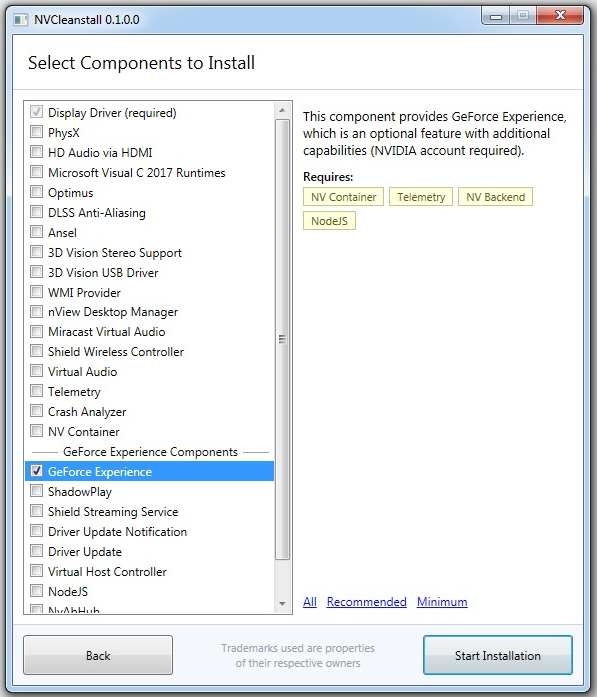Enable the Virtual Audio checkbox
597x697 pixels.
36,371
